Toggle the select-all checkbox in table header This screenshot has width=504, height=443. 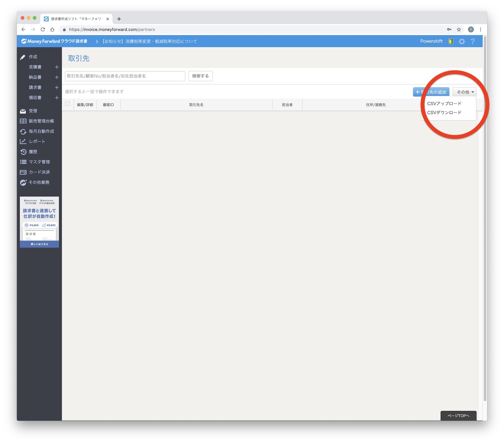(x=67, y=104)
